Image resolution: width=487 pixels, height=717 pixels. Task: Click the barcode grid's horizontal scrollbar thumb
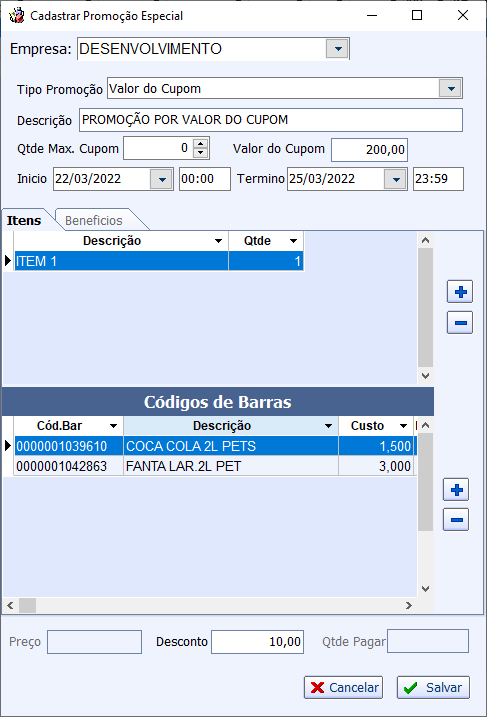point(27,605)
